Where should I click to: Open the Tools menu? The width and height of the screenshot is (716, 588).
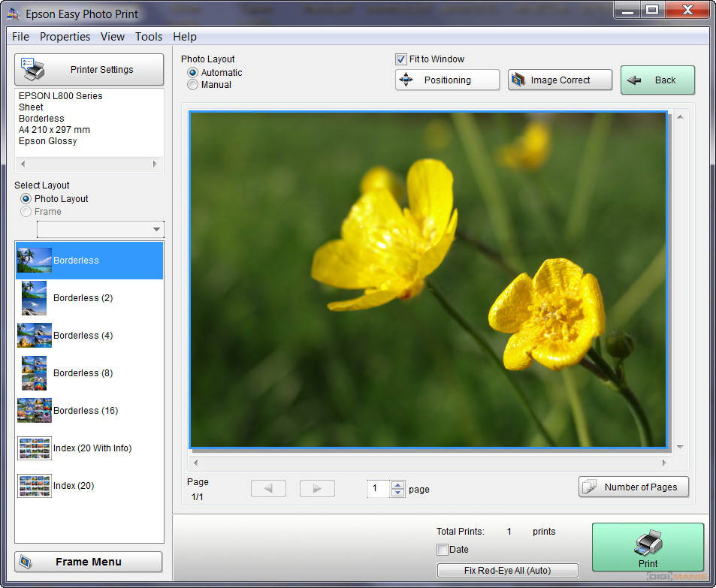coord(149,37)
